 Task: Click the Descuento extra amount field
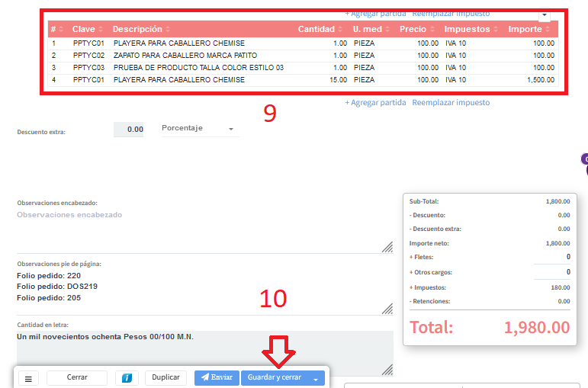point(129,130)
